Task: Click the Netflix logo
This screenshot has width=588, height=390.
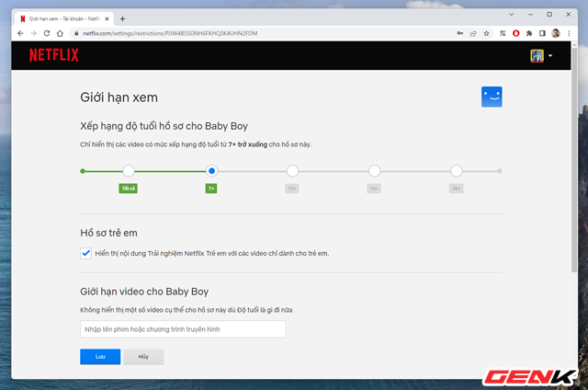Action: (x=54, y=55)
